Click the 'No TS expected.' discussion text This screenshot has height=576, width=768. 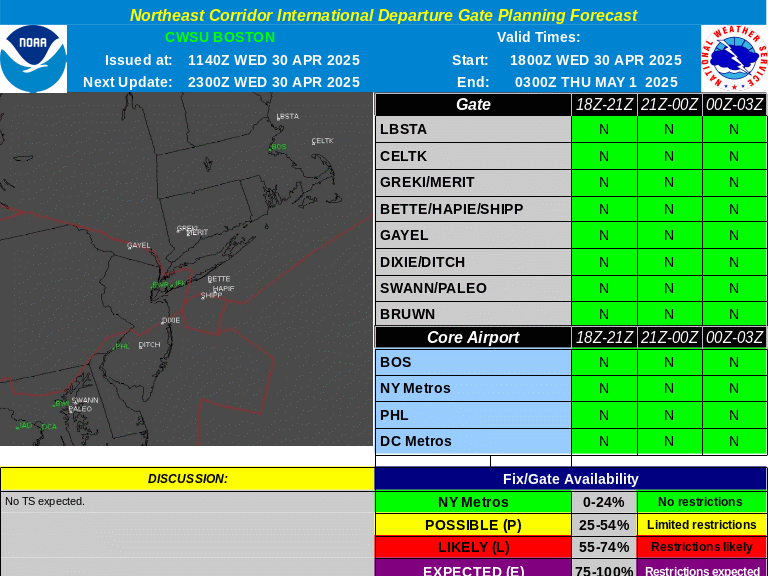pos(45,502)
